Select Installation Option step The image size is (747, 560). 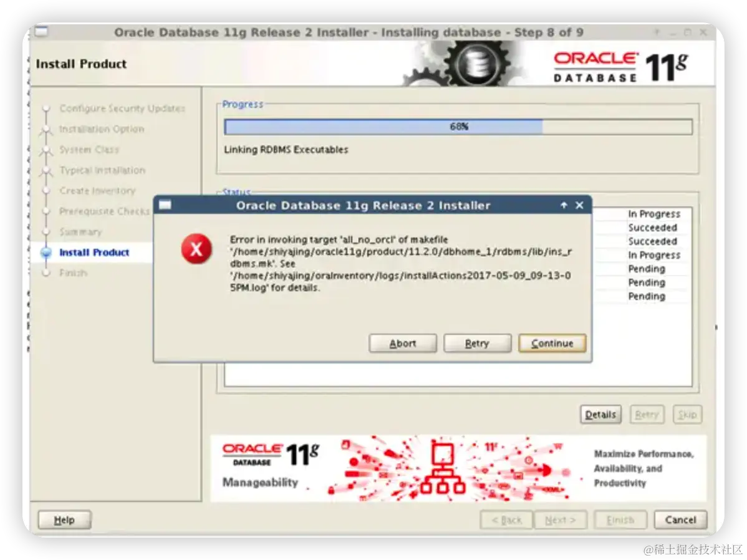[x=102, y=129]
